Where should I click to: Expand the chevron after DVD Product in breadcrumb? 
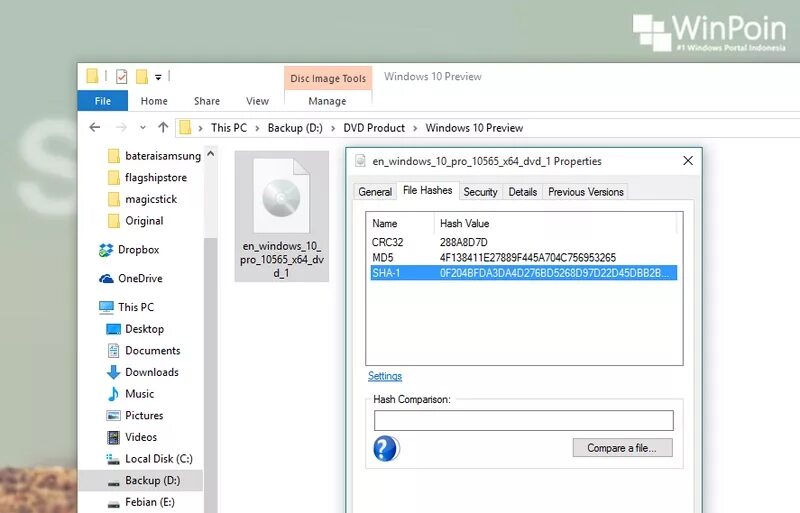[x=415, y=128]
